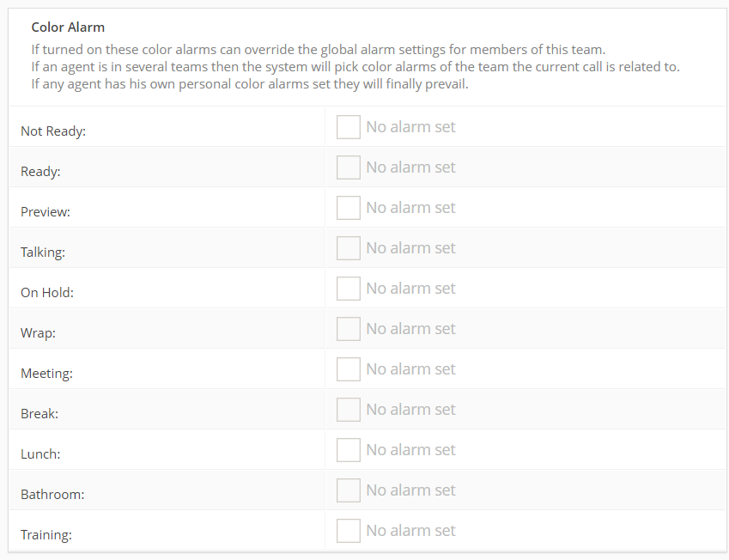
Task: Click "No alarm set" text beside Talking
Action: click(410, 248)
